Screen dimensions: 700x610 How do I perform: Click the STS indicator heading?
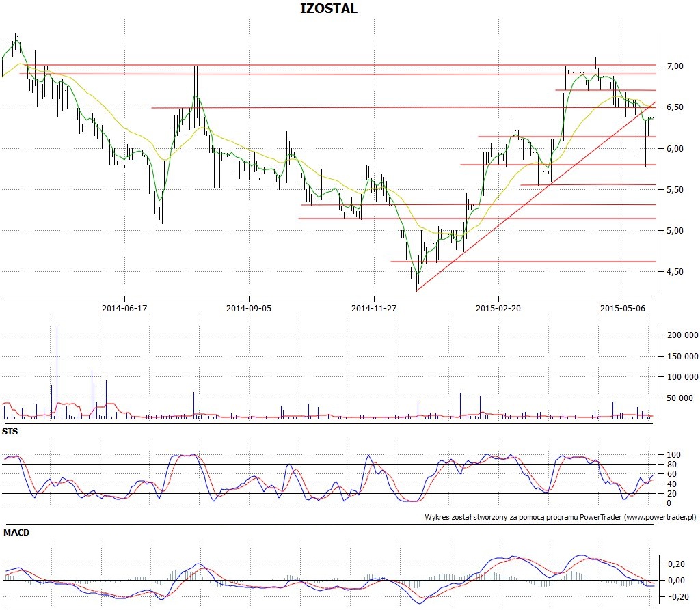pyautogui.click(x=10, y=432)
